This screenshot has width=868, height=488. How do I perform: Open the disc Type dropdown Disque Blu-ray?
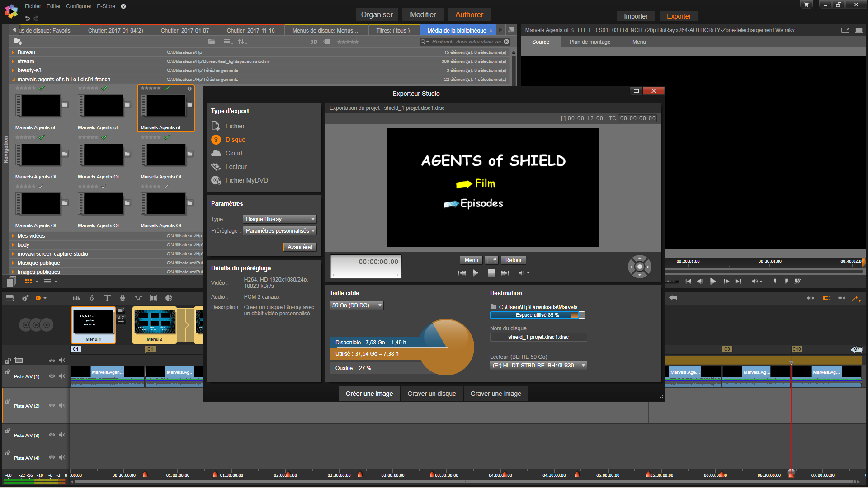[279, 219]
